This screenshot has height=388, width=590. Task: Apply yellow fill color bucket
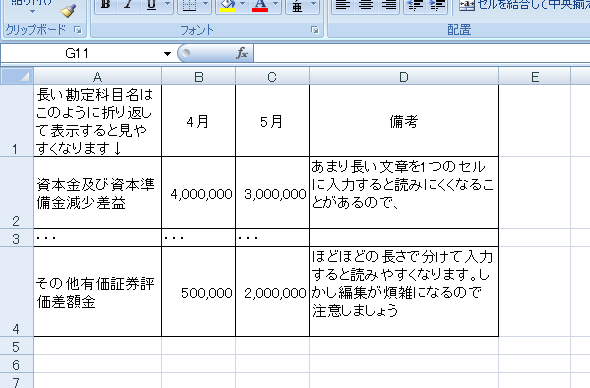click(x=227, y=5)
